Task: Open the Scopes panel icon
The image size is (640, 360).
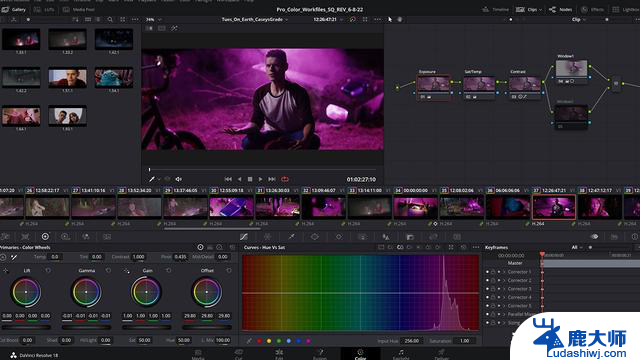Action: coord(614,237)
